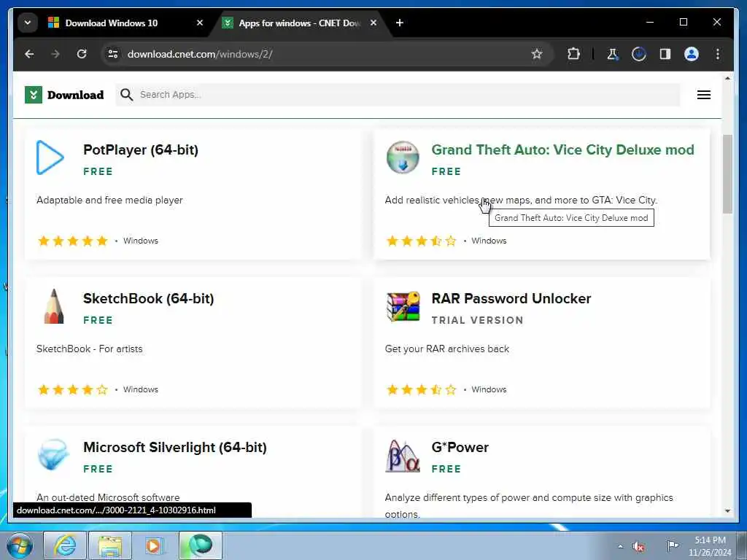Image resolution: width=747 pixels, height=560 pixels.
Task: Click the scrollbar up arrow
Action: tap(727, 77)
